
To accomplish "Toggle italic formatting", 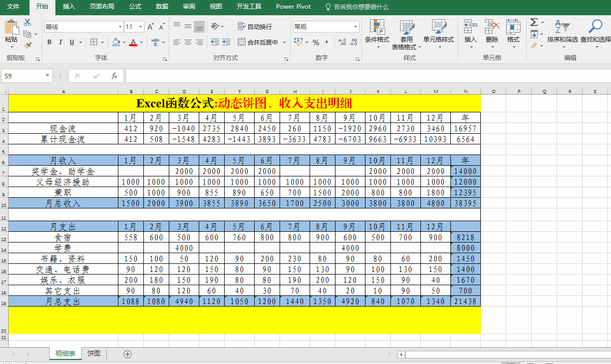I will tap(60, 42).
